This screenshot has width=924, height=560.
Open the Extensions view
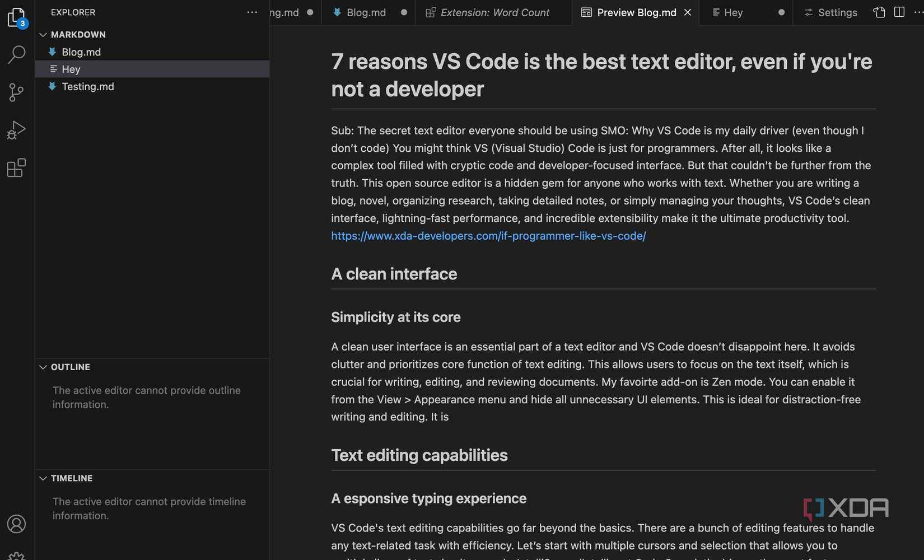coord(16,167)
